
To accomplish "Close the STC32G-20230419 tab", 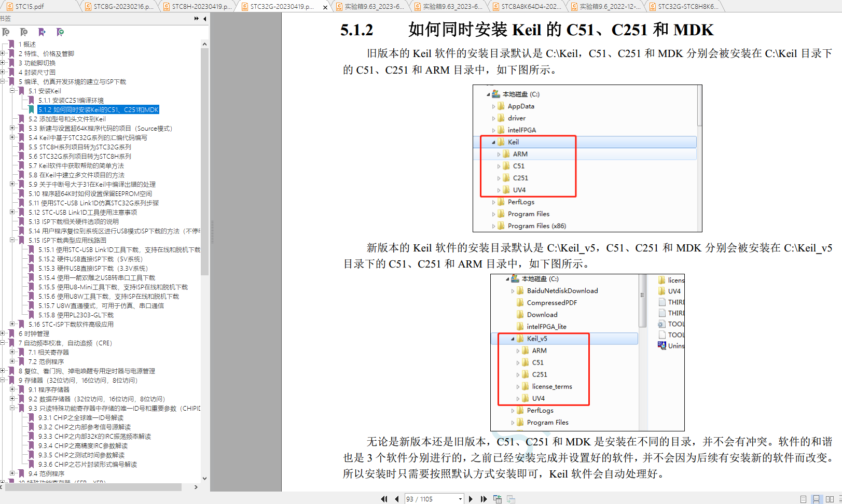I will pyautogui.click(x=325, y=7).
